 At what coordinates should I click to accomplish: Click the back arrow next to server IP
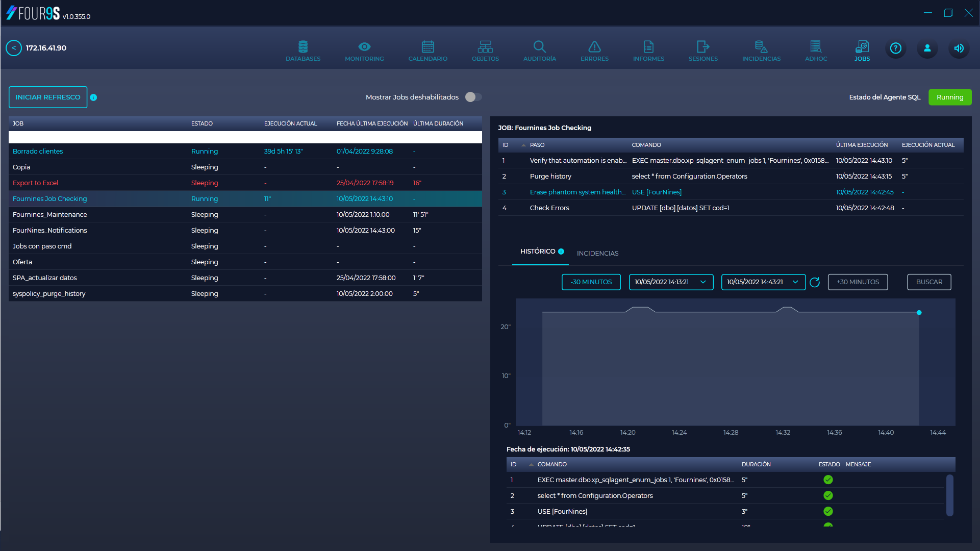[14, 48]
